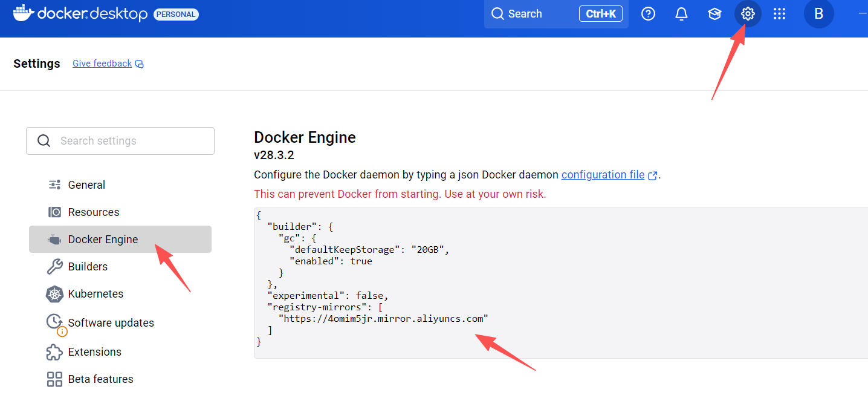
Task: Click the General sliders icon
Action: tap(54, 185)
